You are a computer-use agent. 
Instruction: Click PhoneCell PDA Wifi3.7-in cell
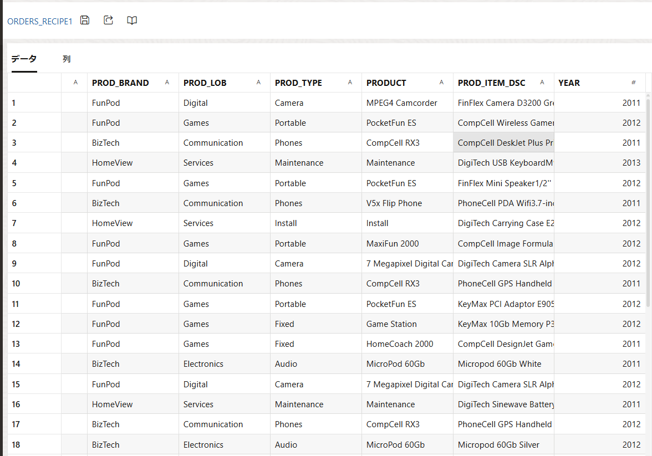point(504,203)
